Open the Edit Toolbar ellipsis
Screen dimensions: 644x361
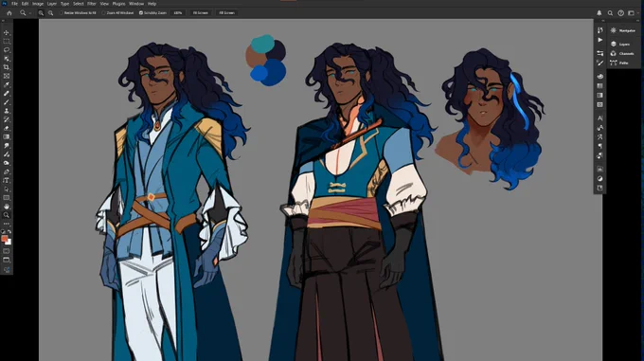point(7,224)
